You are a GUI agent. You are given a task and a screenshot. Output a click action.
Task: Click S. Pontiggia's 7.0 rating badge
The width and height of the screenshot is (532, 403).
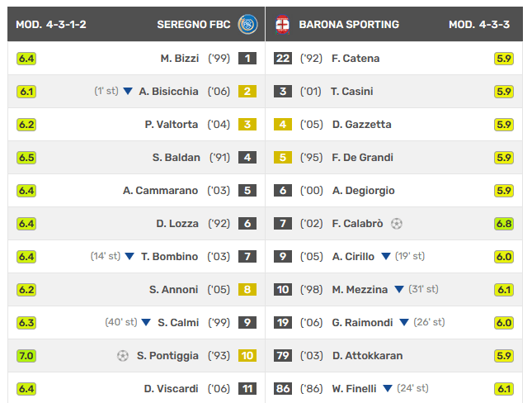(x=26, y=356)
